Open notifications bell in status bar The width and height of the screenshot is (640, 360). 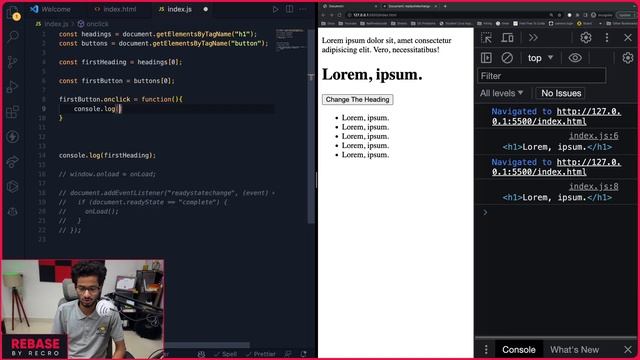304,354
